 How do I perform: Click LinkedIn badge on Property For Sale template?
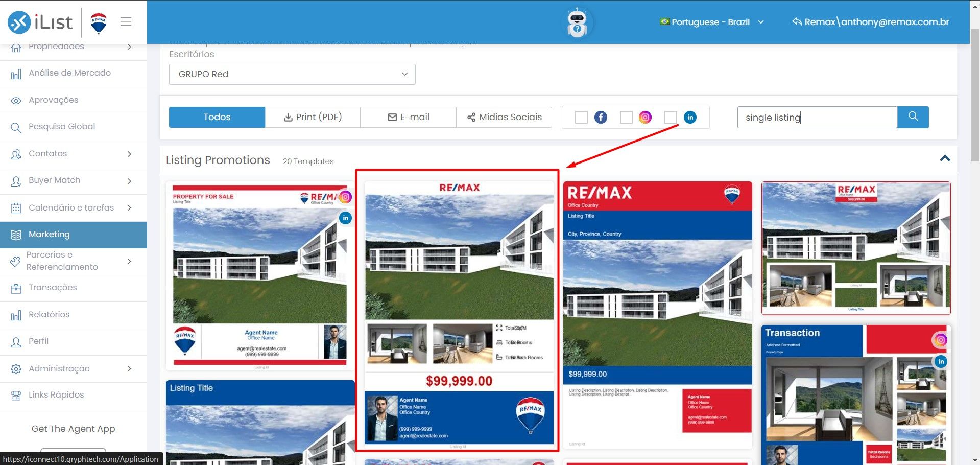[346, 218]
